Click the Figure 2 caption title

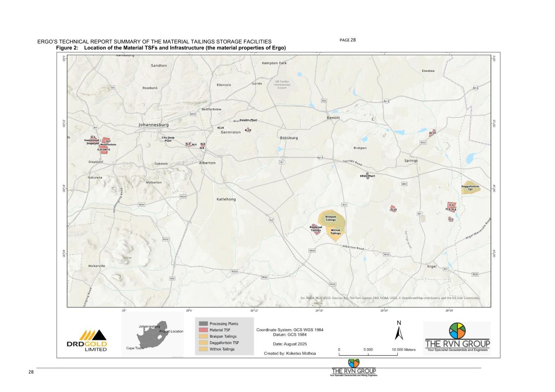171,48
